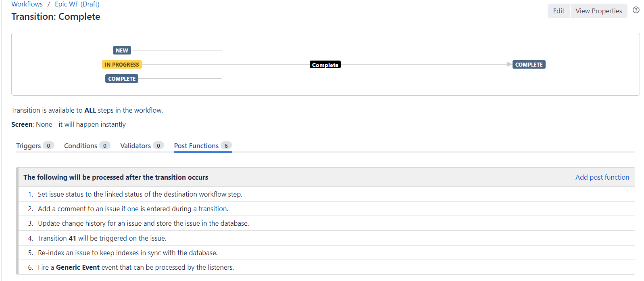Click the black Complete transition label
The height and width of the screenshot is (281, 644).
(x=325, y=65)
